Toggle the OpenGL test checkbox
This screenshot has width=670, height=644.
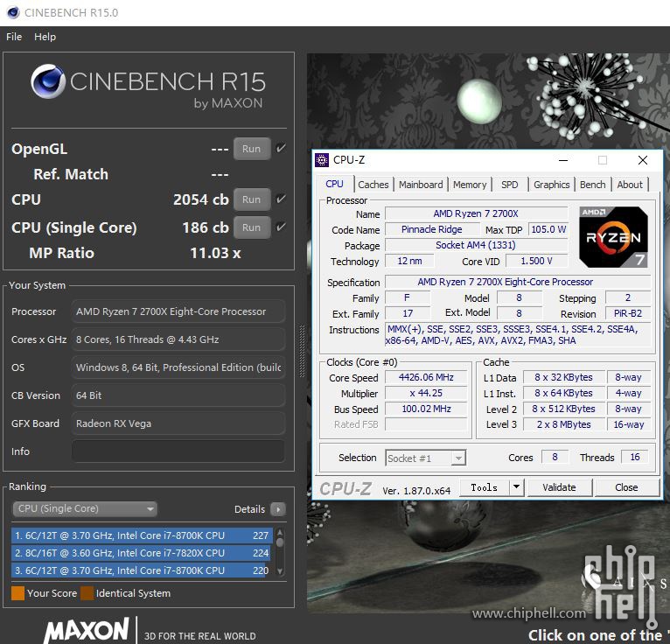pos(281,148)
